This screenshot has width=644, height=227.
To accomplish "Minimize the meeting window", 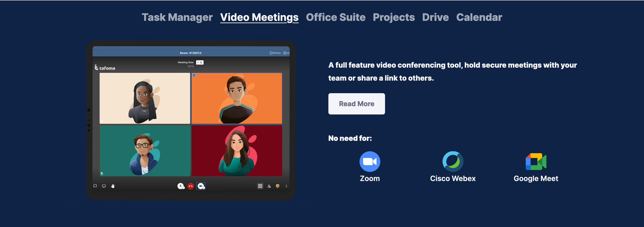I will 271,53.
